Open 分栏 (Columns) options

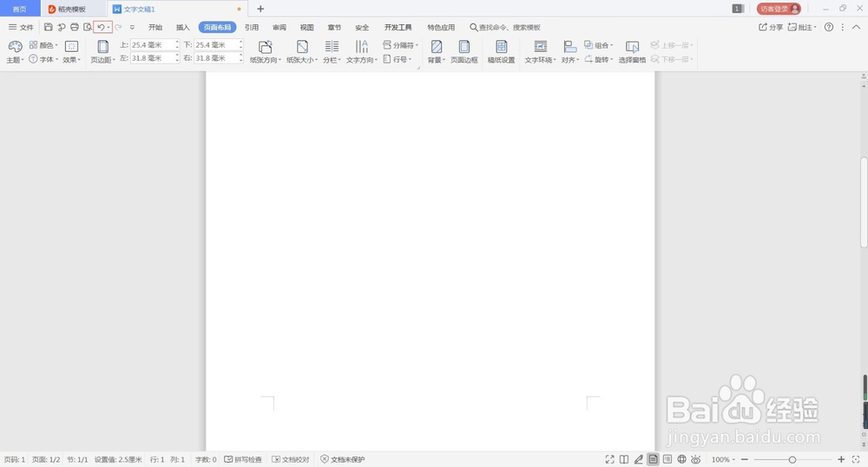[x=332, y=52]
